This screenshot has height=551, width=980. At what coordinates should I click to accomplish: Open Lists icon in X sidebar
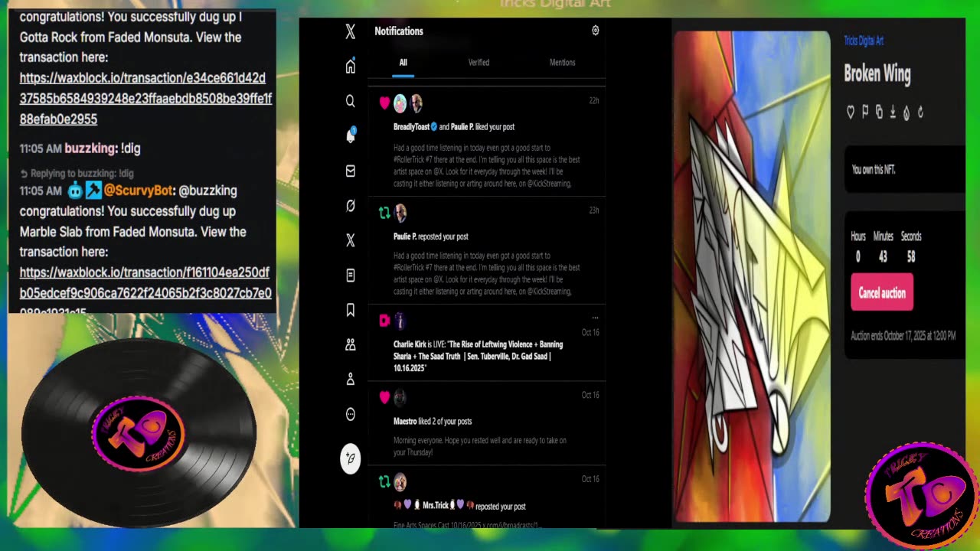(x=350, y=275)
